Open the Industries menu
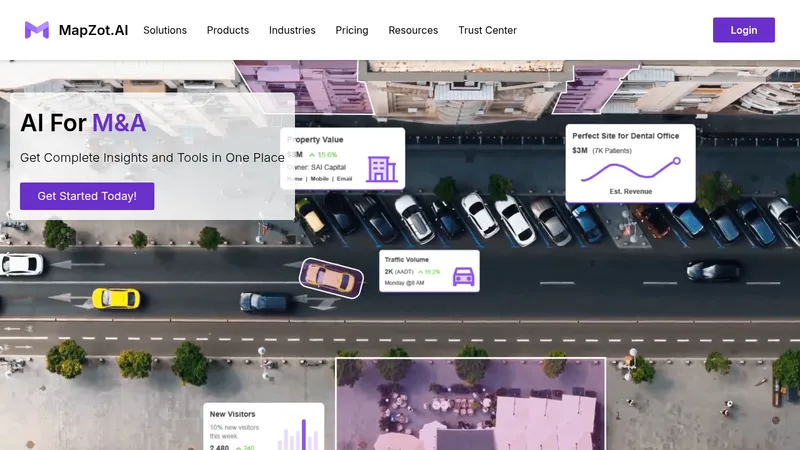Image resolution: width=800 pixels, height=450 pixels. (292, 30)
